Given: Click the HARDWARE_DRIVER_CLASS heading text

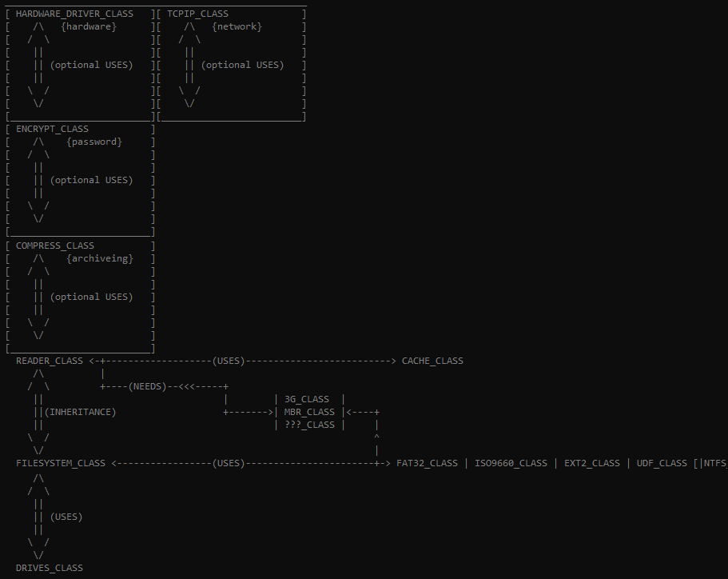Looking at the screenshot, I should pyautogui.click(x=74, y=14).
